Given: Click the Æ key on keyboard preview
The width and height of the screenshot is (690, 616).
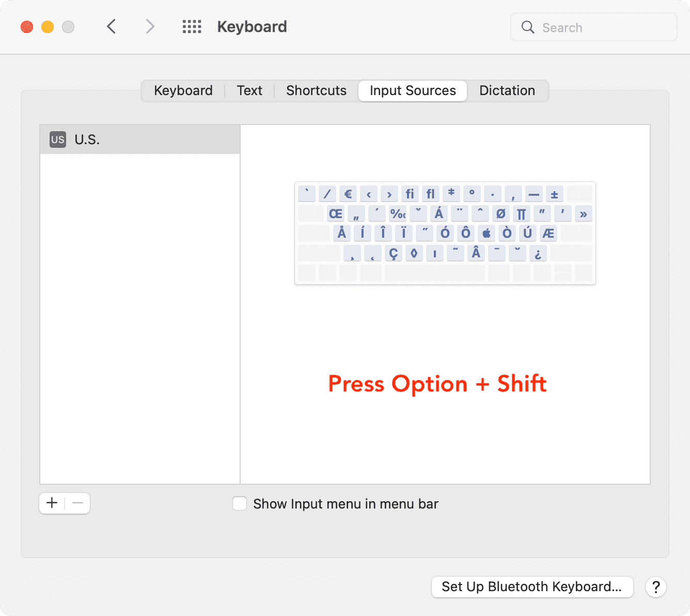Looking at the screenshot, I should point(548,234).
